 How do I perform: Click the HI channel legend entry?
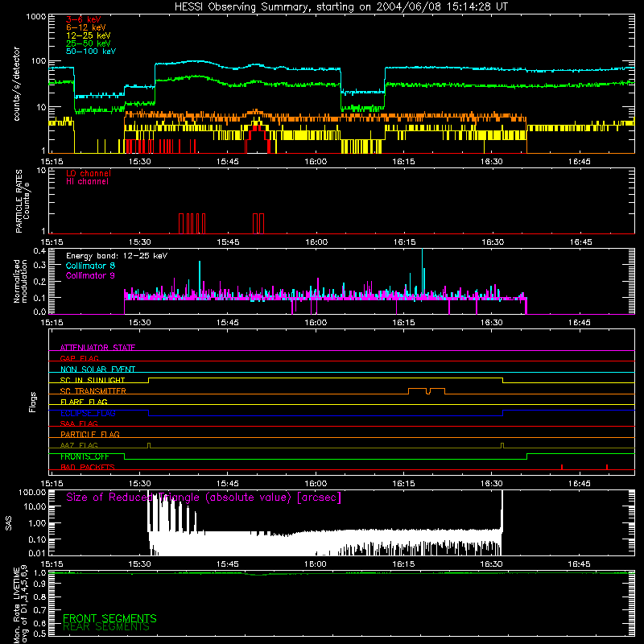(x=87, y=182)
